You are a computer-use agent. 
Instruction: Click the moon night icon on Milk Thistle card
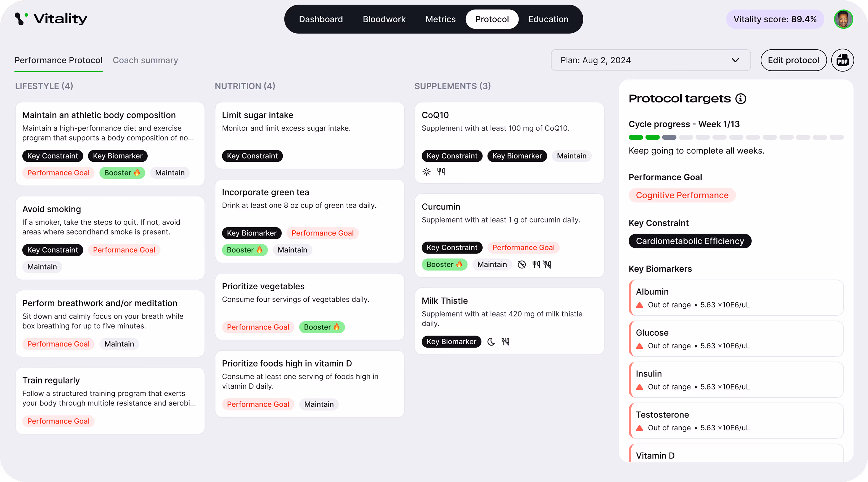click(x=491, y=341)
